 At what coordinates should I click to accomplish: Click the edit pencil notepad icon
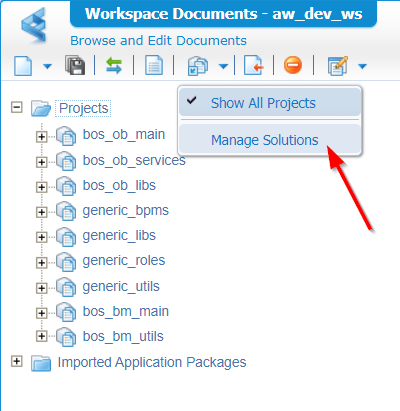(338, 66)
